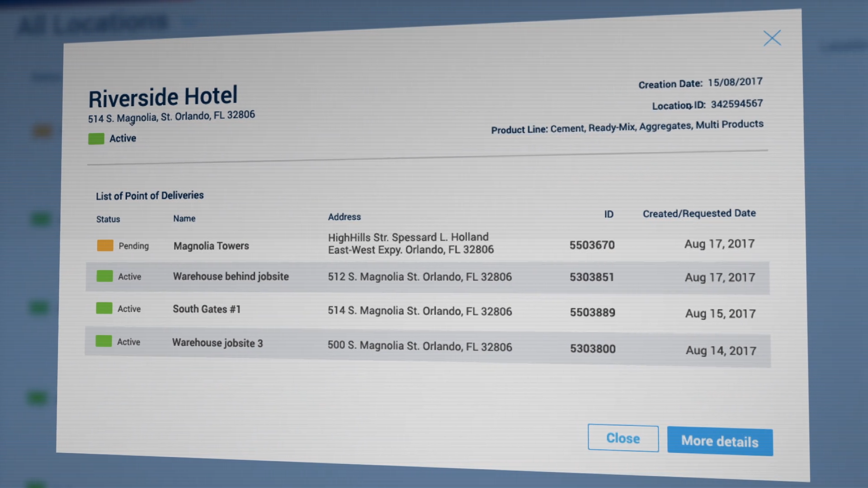The image size is (868, 488).
Task: Click address 512 S. Magnolia St. Orlando
Action: coord(420,277)
